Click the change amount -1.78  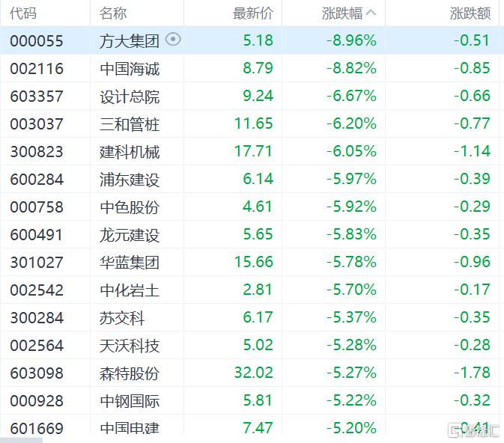[x=472, y=373]
